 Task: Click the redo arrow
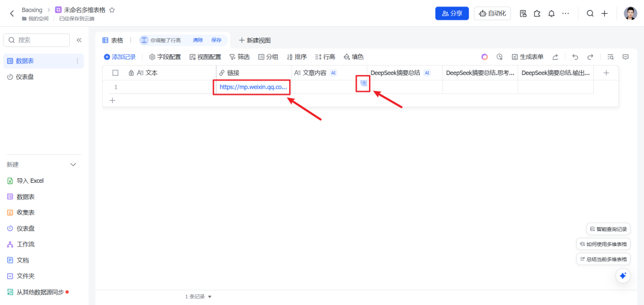590,57
